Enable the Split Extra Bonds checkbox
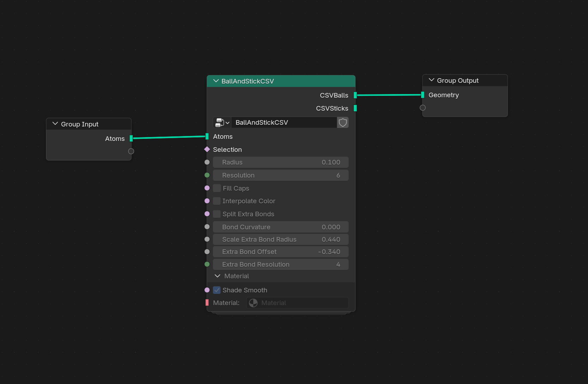This screenshot has width=588, height=384. pos(217,214)
